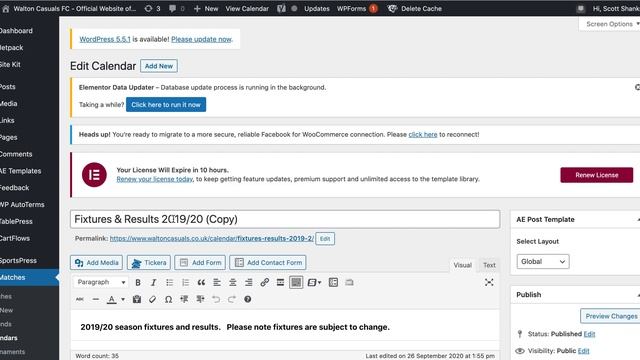
Task: Insert special character omega
Action: [168, 299]
